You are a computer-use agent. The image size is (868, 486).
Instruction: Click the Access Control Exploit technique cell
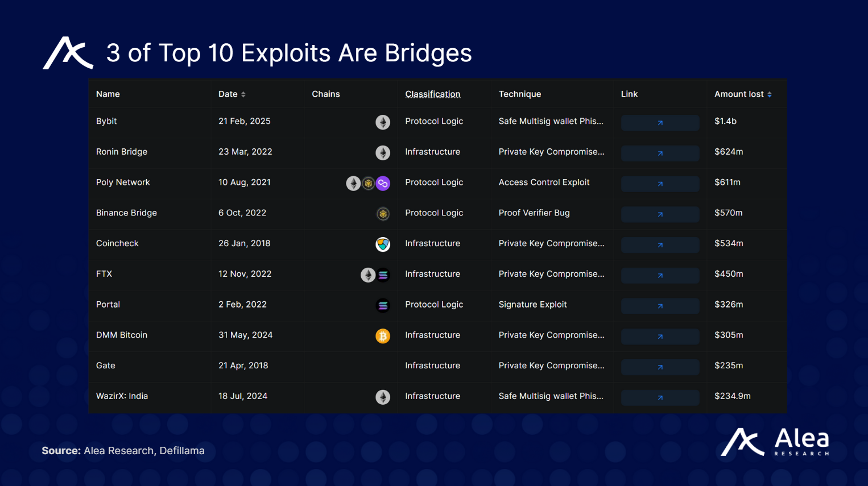[x=544, y=182]
